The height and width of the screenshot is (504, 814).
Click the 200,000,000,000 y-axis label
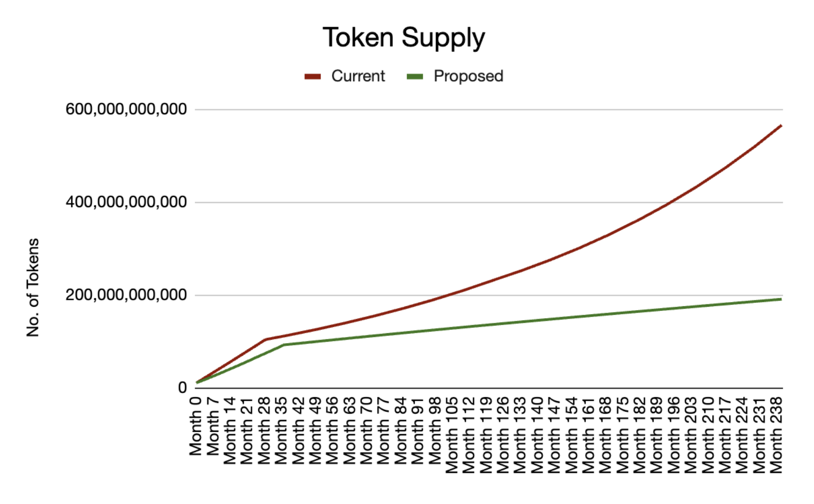coord(126,295)
